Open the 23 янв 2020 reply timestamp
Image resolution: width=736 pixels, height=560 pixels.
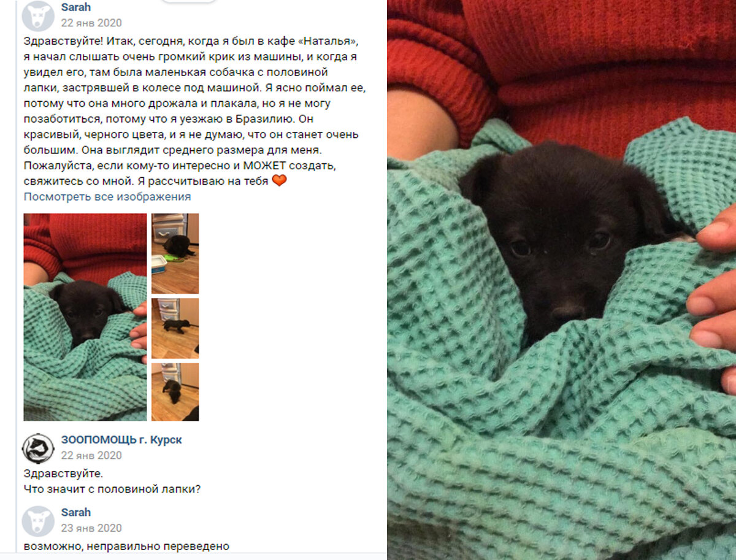(91, 528)
